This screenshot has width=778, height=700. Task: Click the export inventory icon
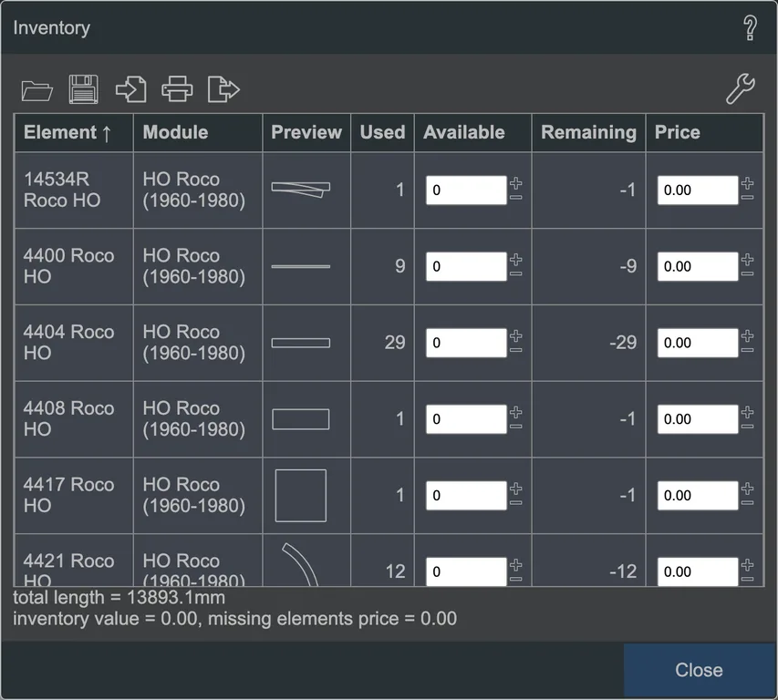[223, 89]
